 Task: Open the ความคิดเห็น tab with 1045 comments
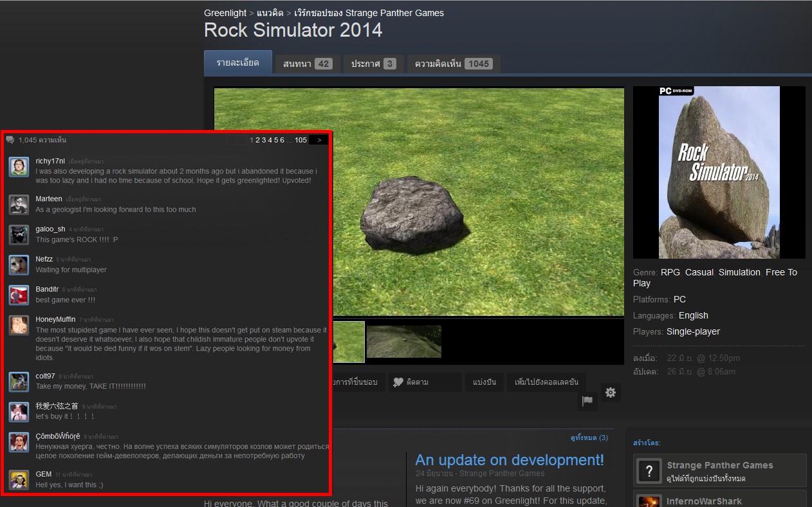(x=454, y=64)
